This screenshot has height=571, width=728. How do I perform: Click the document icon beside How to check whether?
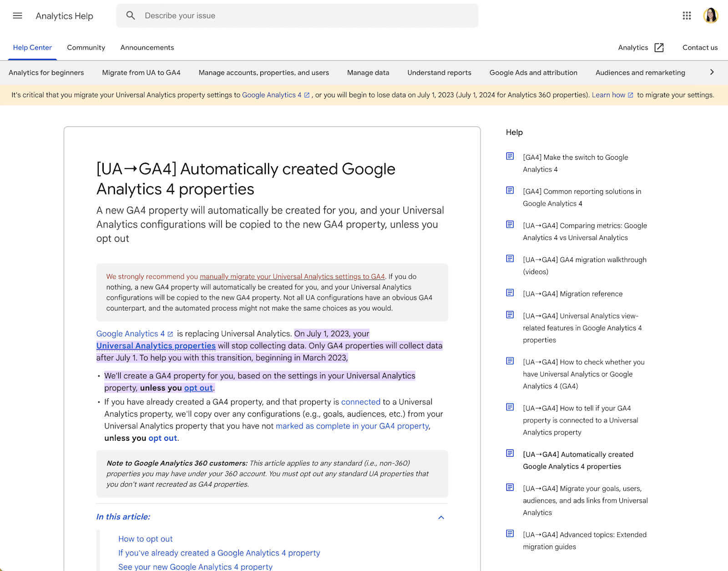510,361
